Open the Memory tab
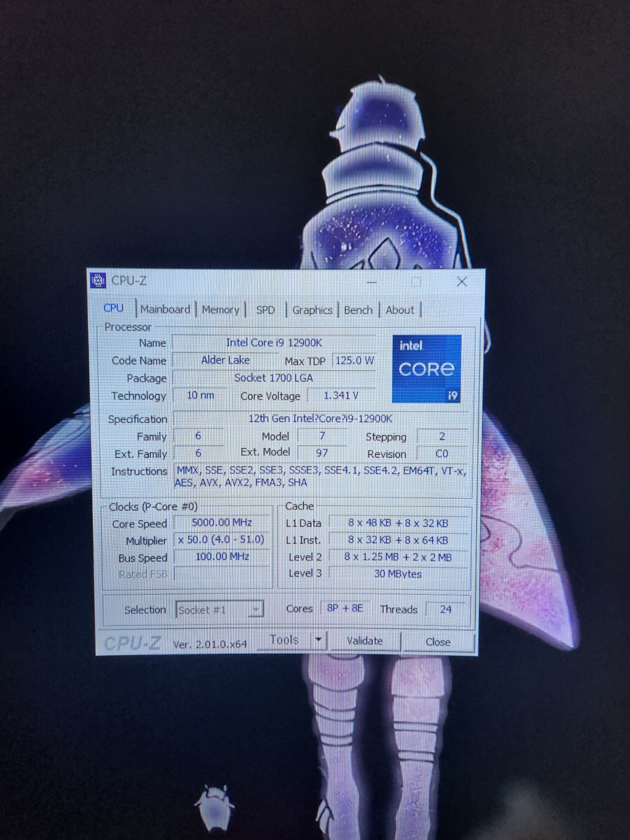Viewport: 630px width, 840px height. (x=220, y=310)
